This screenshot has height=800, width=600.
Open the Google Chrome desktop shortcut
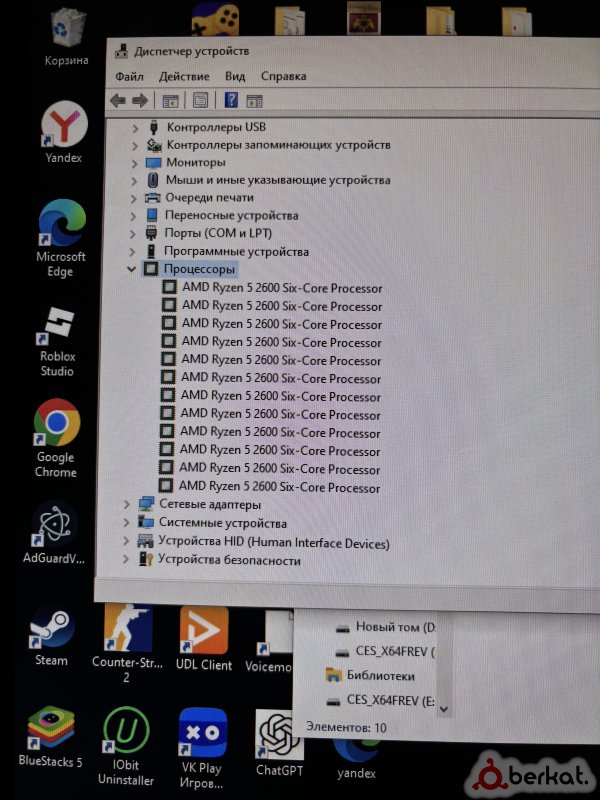[x=56, y=425]
